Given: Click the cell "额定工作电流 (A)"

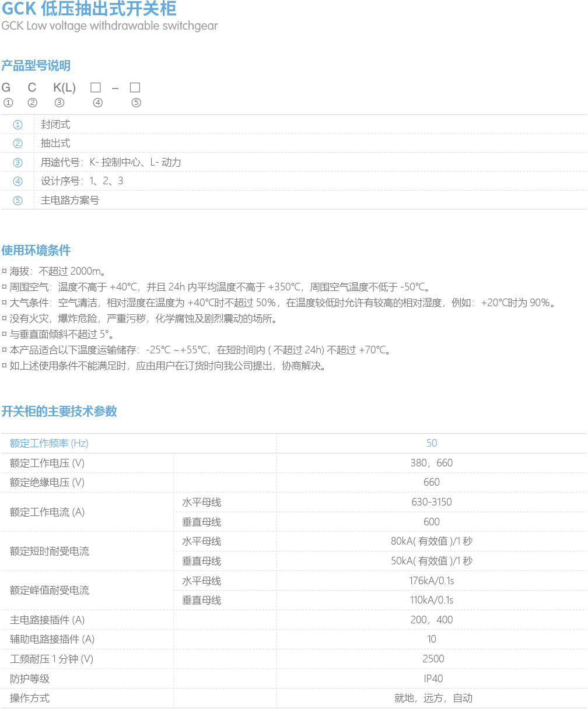Looking at the screenshot, I should tap(47, 512).
